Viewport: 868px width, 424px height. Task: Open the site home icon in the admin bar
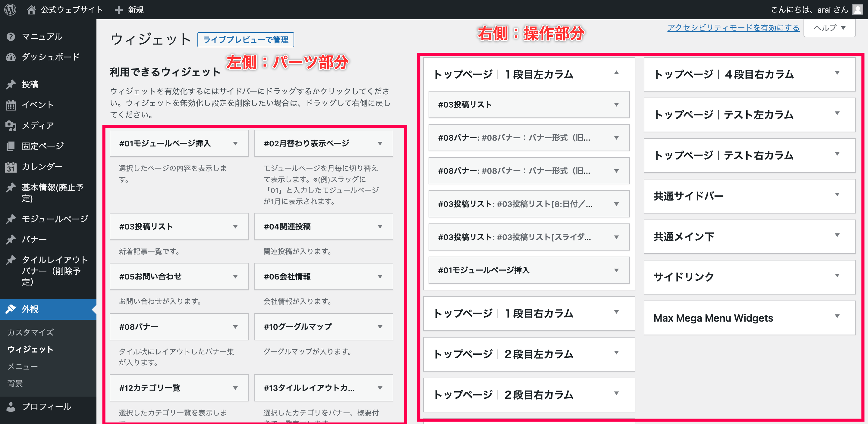point(31,9)
